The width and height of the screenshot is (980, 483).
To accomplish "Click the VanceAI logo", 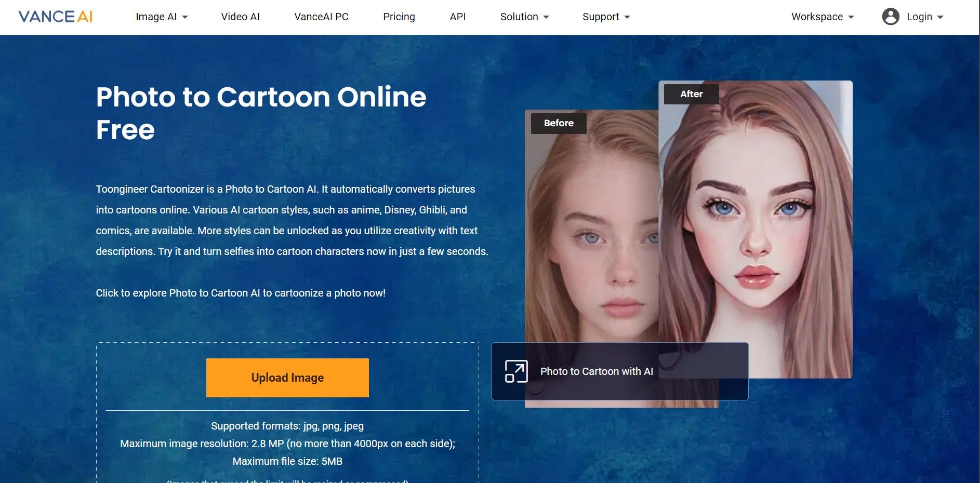I will tap(56, 17).
